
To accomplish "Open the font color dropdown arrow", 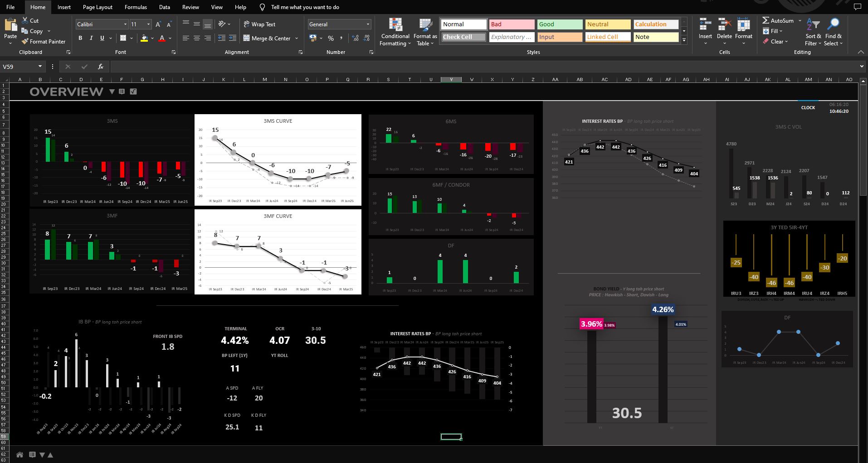I will point(170,39).
